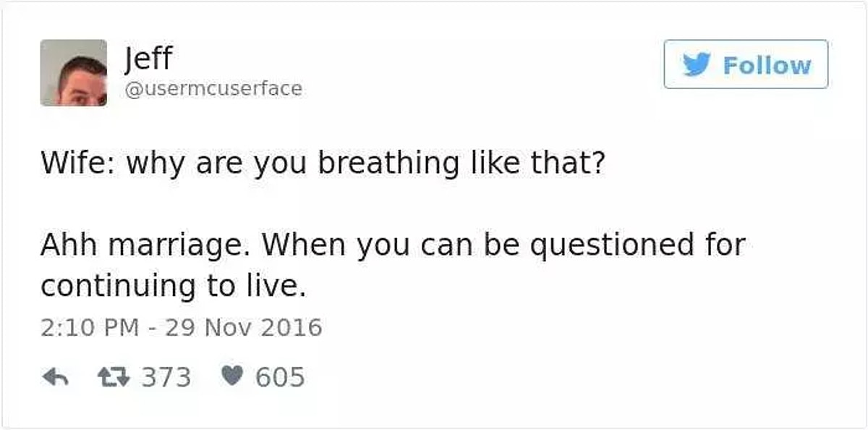Open Jeff's profile picture thumbnail
The width and height of the screenshot is (868, 430).
point(73,72)
